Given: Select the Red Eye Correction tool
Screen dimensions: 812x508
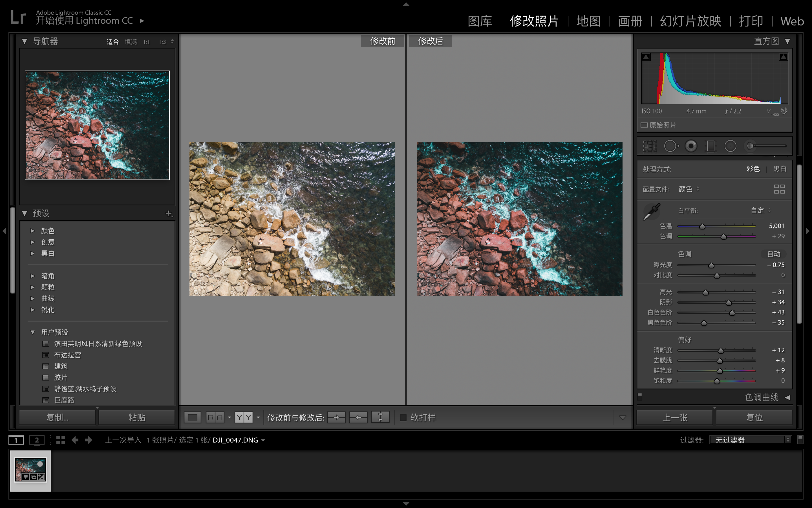Looking at the screenshot, I should [691, 146].
